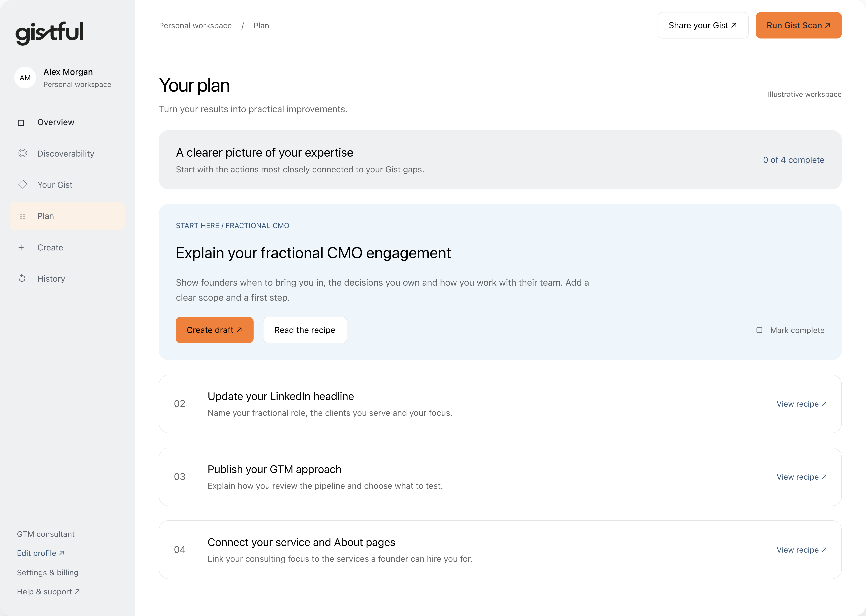Click Personal workspace breadcrumb
The height and width of the screenshot is (616, 866).
(195, 25)
